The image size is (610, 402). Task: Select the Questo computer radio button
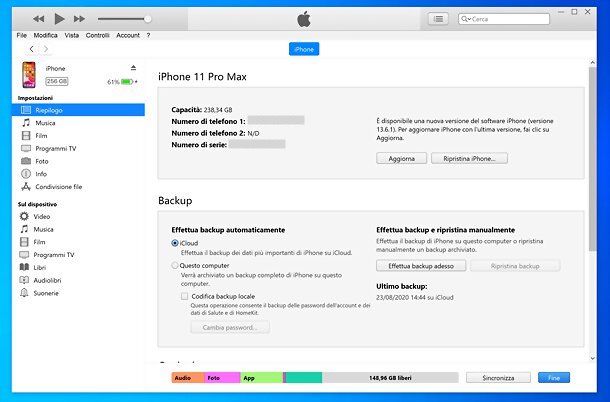pyautogui.click(x=175, y=265)
